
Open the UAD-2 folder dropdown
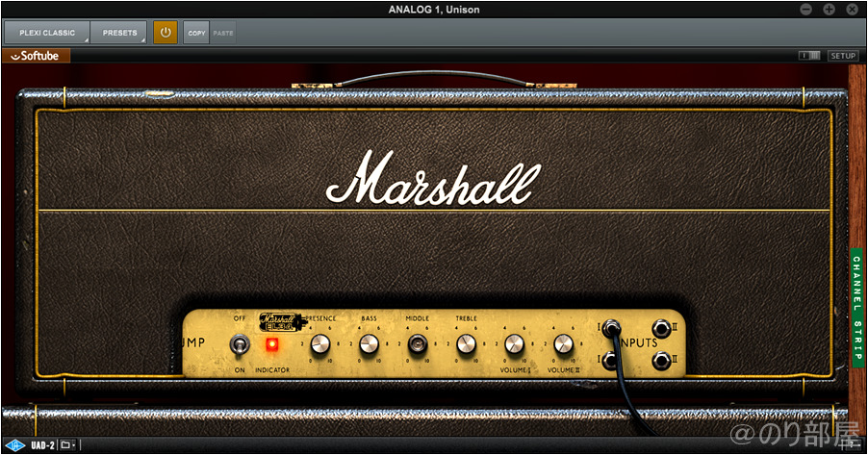click(67, 445)
